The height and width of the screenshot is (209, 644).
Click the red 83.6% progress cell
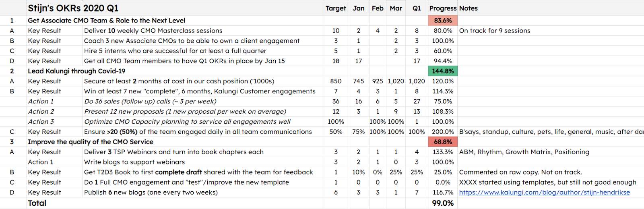coord(443,20)
